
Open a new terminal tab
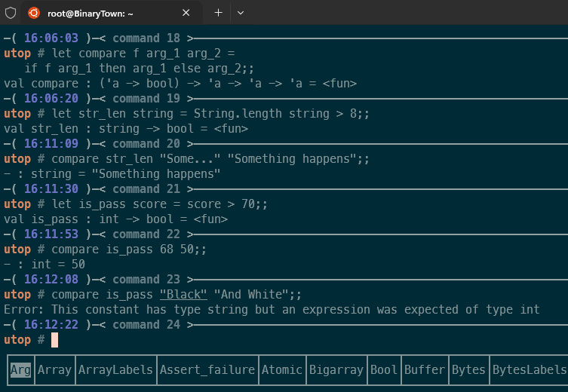(x=218, y=13)
